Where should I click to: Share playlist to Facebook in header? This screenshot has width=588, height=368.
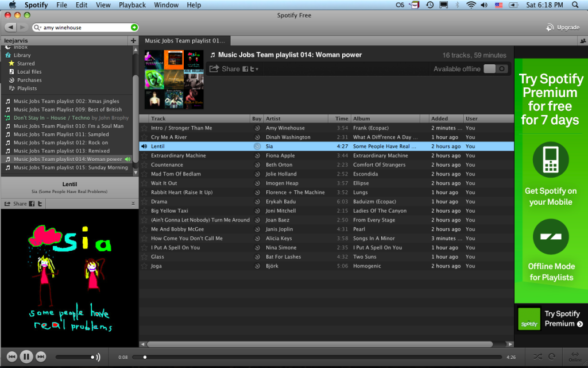pyautogui.click(x=245, y=69)
